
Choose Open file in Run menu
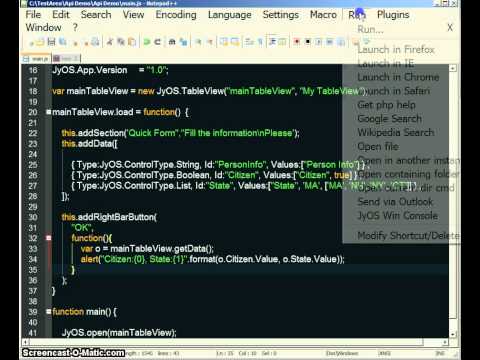378,147
